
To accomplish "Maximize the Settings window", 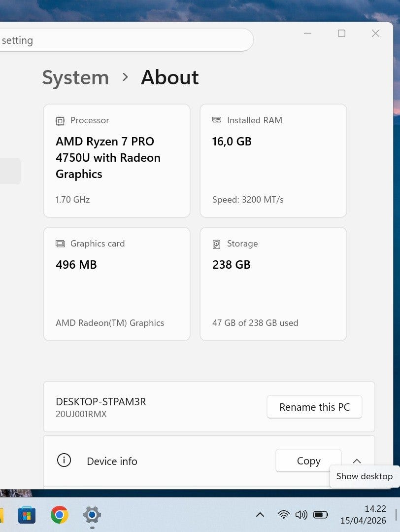I will 341,33.
